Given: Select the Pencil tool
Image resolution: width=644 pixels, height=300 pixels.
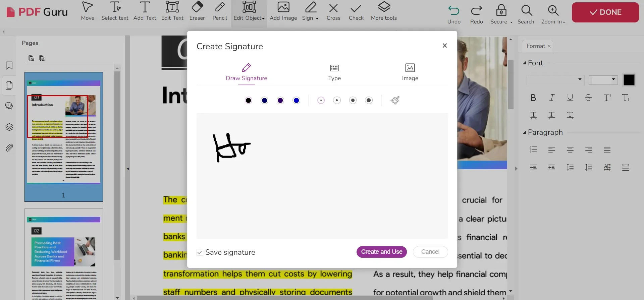Looking at the screenshot, I should pos(220,11).
